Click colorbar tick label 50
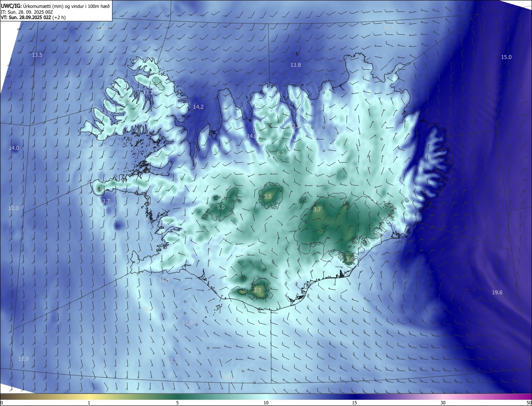Image resolution: width=532 pixels, height=406 pixels. [x=529, y=403]
